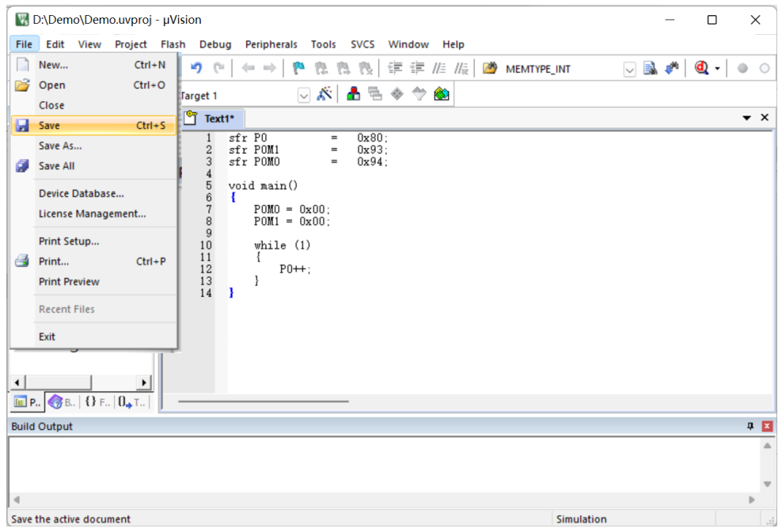Switch to the Books panel tab
Screen dimensions: 782x532
[63, 402]
